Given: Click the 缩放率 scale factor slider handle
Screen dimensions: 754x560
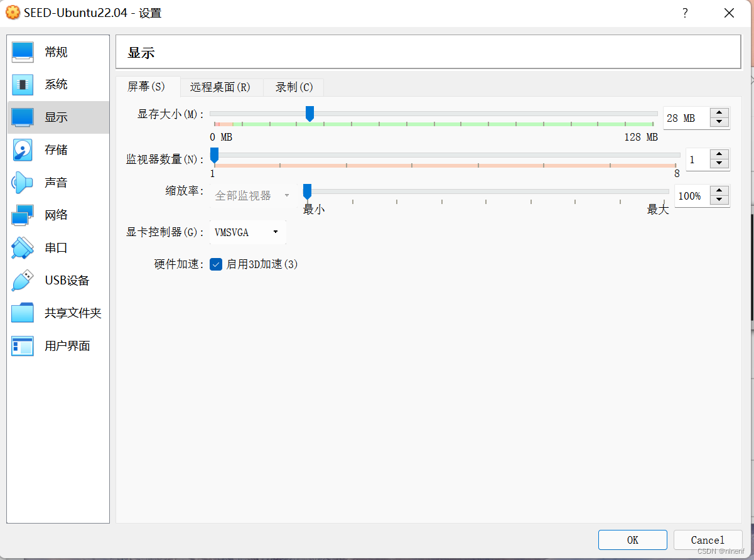Looking at the screenshot, I should tap(307, 191).
